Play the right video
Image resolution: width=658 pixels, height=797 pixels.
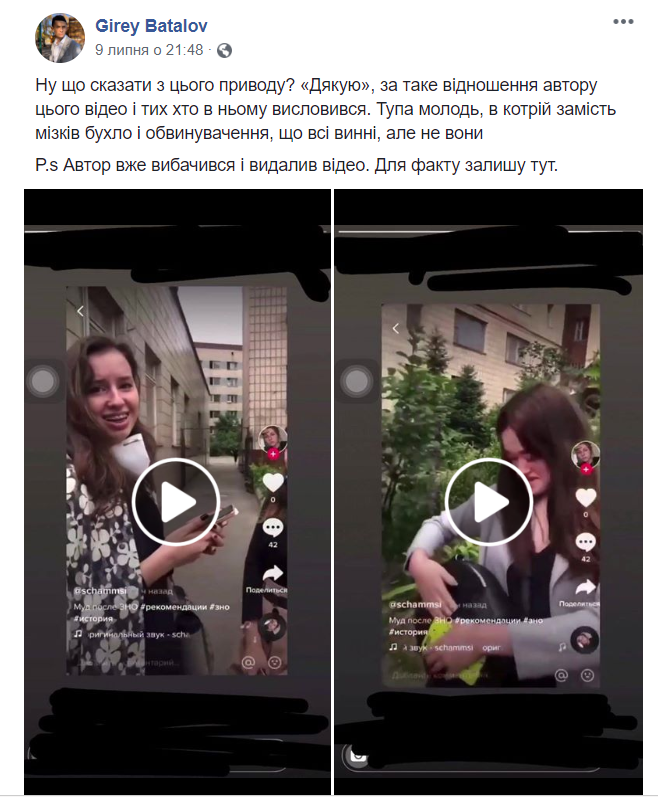[489, 502]
